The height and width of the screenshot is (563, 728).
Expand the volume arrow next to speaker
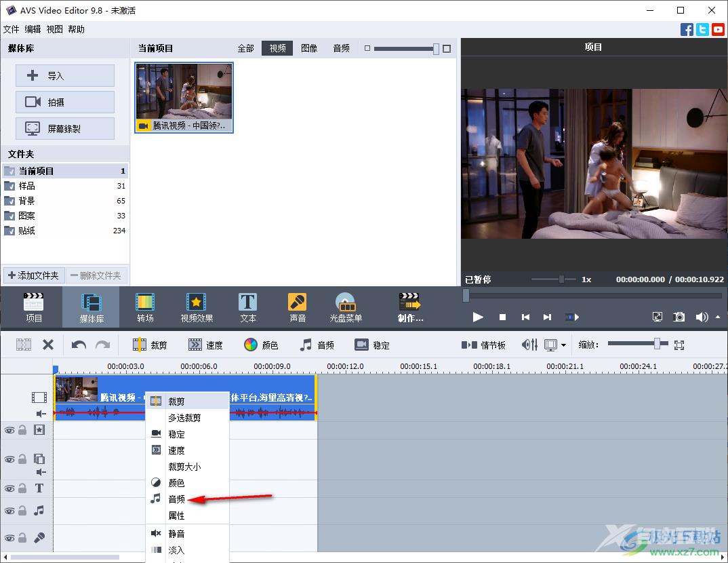click(x=718, y=317)
